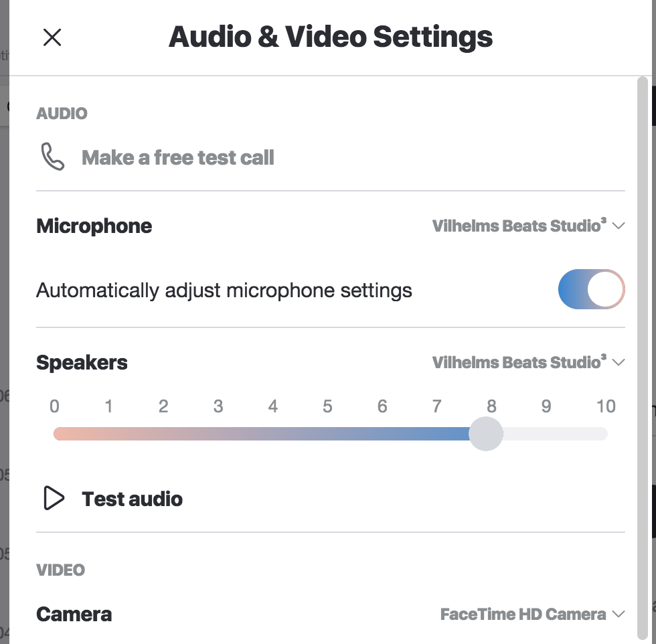The image size is (656, 644).
Task: Expand the Speakers device dropdown chevron
Action: (x=619, y=362)
